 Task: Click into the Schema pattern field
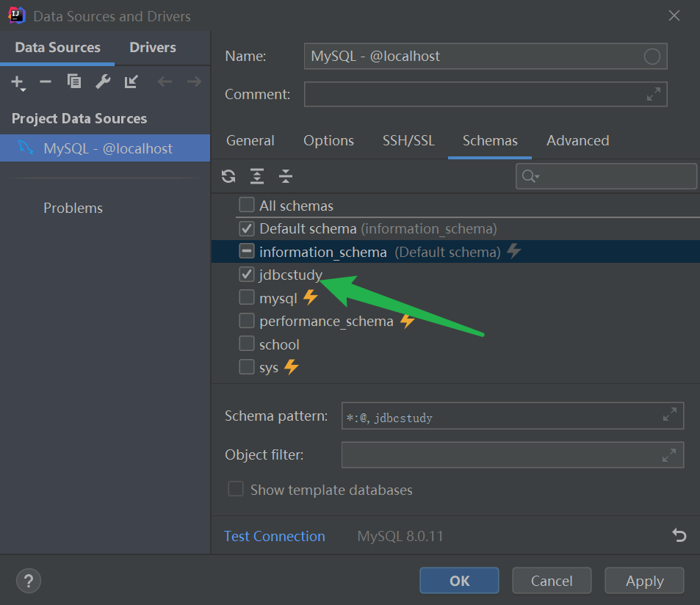pyautogui.click(x=513, y=416)
